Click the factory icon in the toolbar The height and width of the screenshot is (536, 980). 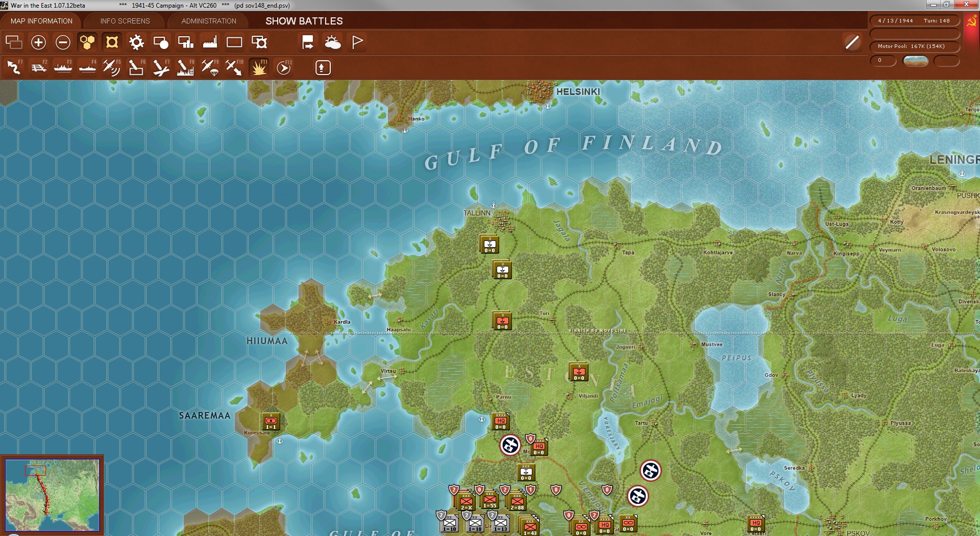tap(210, 42)
